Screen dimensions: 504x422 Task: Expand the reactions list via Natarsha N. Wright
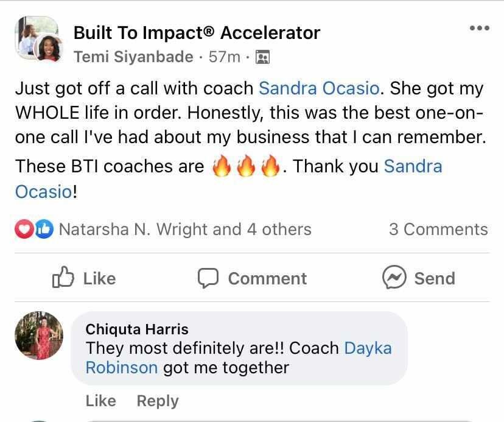click(183, 230)
